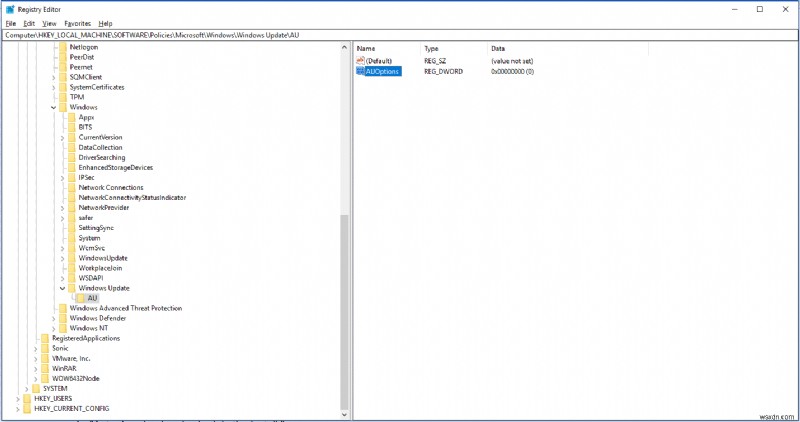Select the Windows NT key
800x422 pixels.
pyautogui.click(x=89, y=328)
